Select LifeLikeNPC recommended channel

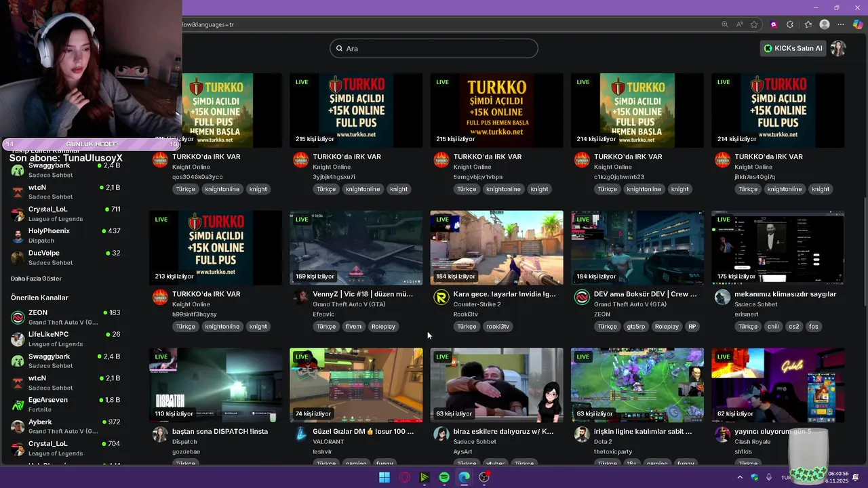[66, 338]
